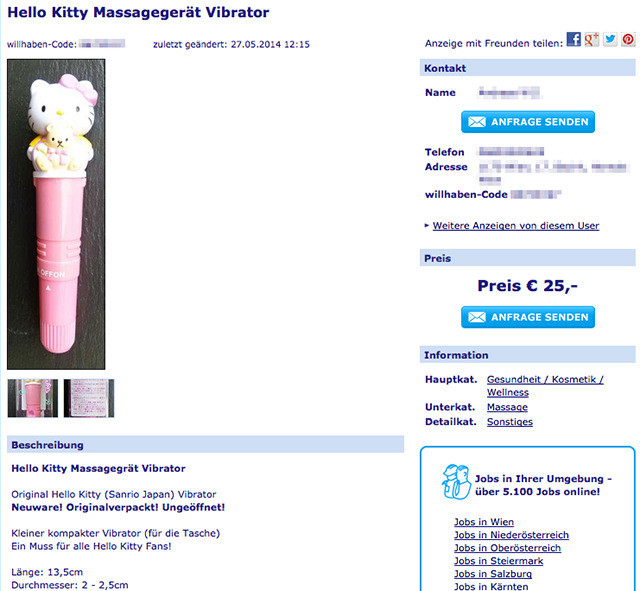Viewport: 640px width, 591px height.
Task: Click the envelope icon in the Kontakt section
Action: click(477, 122)
